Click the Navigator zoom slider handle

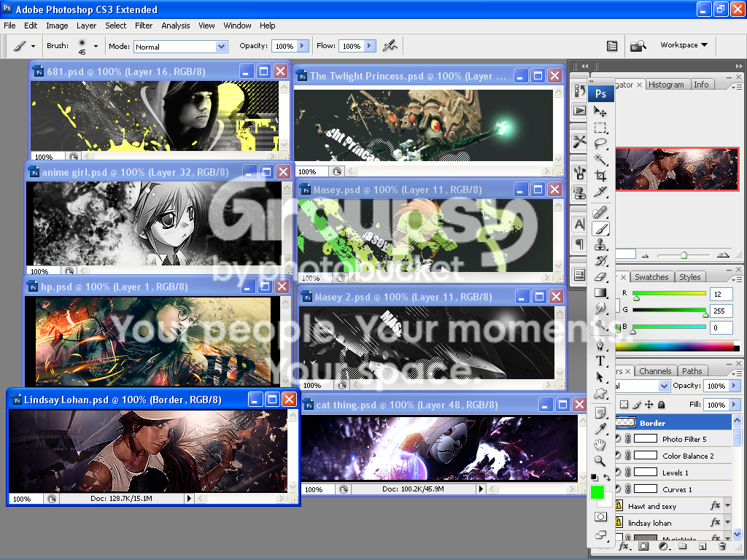[x=684, y=255]
